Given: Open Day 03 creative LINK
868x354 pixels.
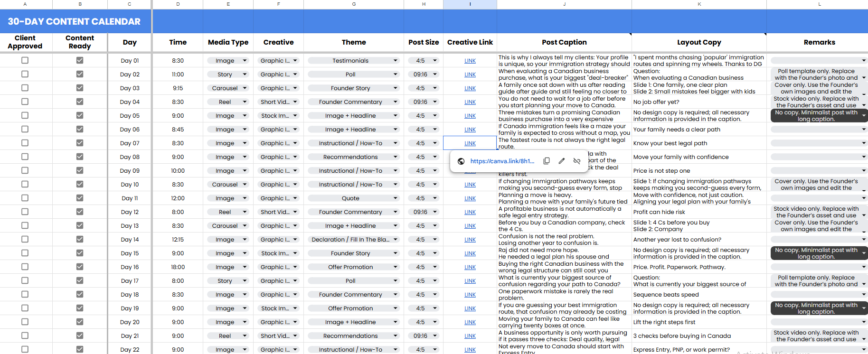Looking at the screenshot, I should (x=470, y=88).
